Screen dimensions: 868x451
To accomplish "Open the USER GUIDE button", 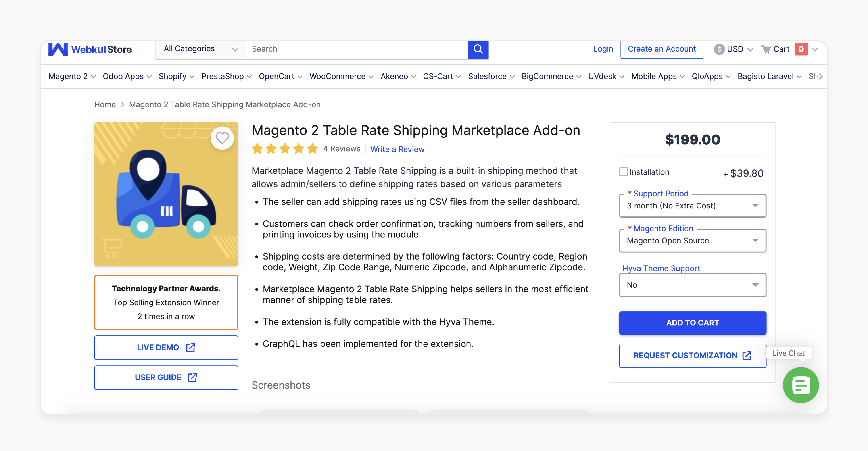I will [166, 378].
